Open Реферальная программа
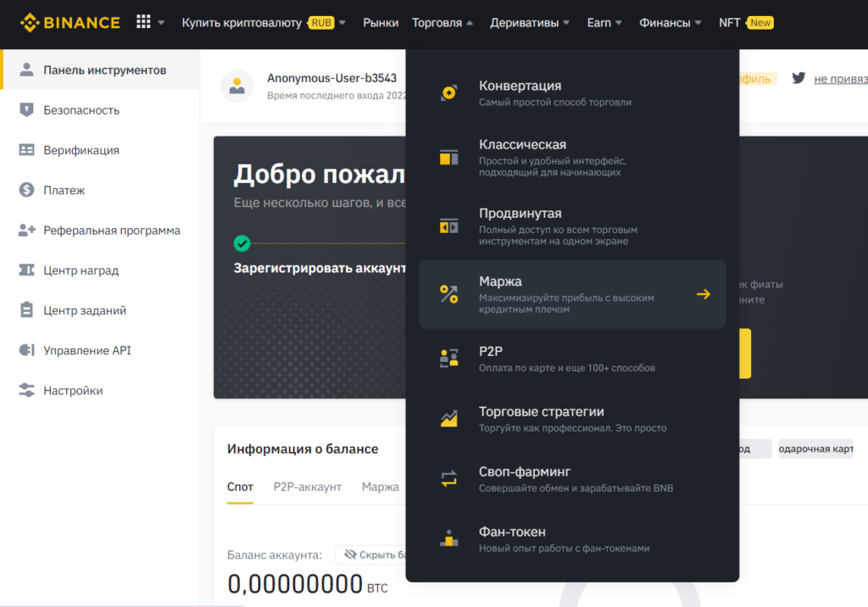 tap(100, 230)
